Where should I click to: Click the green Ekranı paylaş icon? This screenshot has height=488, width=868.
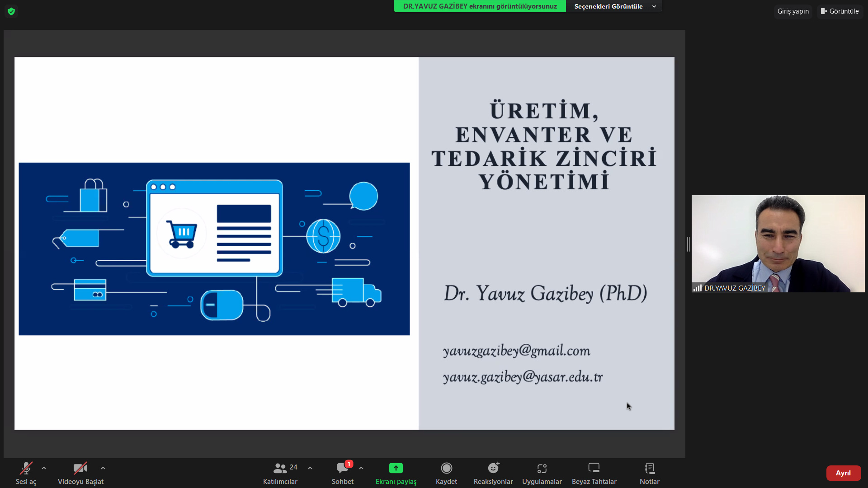click(396, 468)
